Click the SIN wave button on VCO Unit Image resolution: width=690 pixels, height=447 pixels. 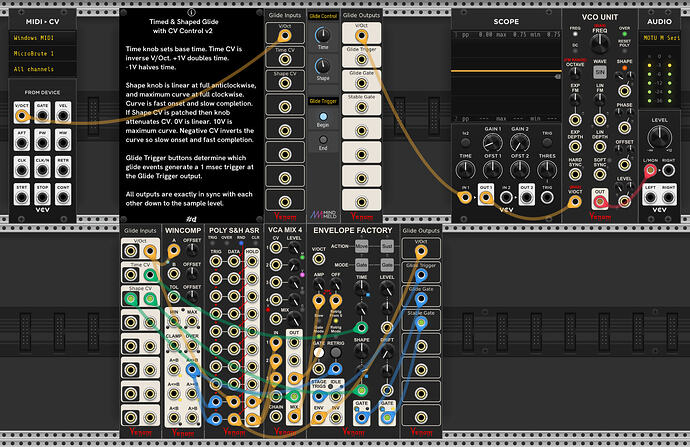click(600, 72)
